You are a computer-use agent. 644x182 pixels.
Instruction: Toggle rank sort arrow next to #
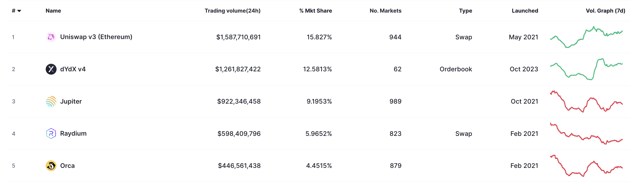19,11
